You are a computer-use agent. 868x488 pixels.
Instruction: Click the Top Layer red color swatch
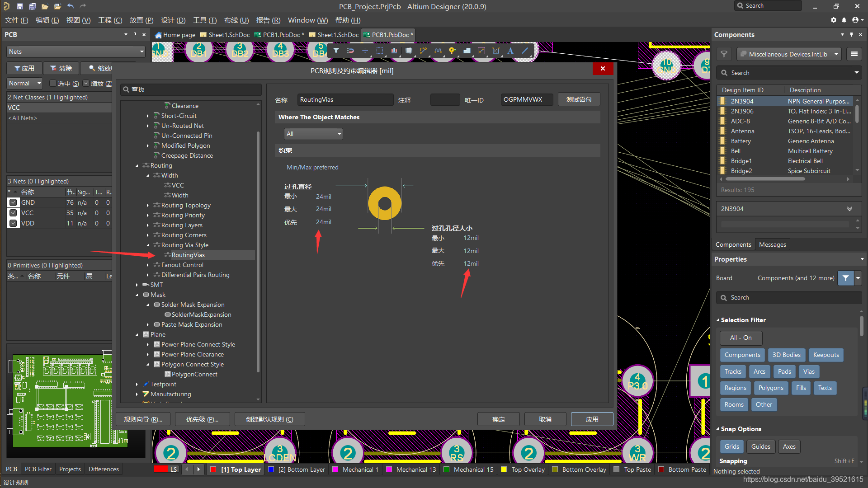(x=213, y=469)
